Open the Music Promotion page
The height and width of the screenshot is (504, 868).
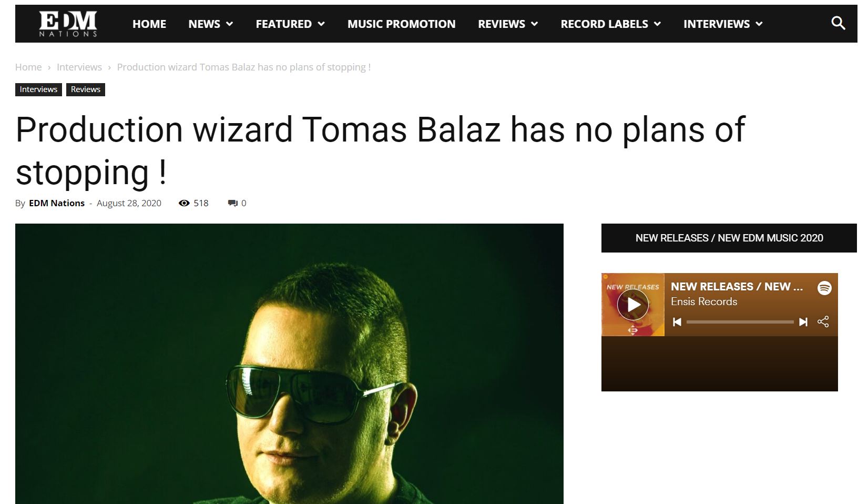[x=402, y=24]
